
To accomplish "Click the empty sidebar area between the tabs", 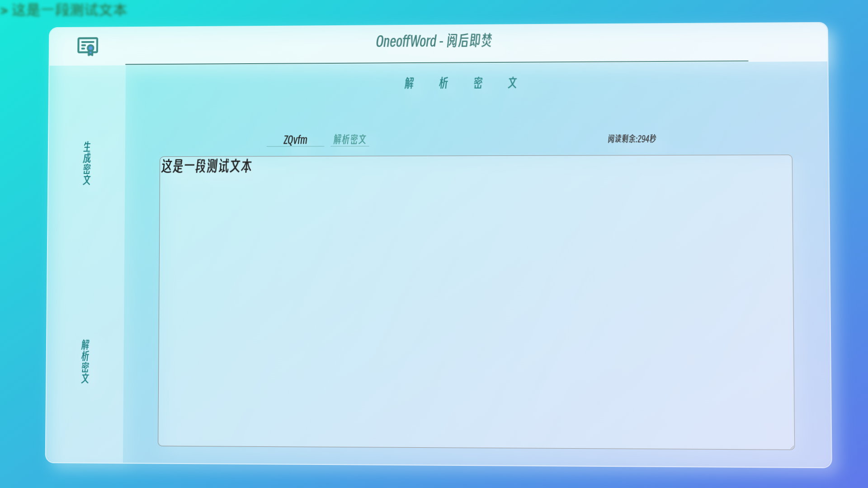I will pos(85,262).
